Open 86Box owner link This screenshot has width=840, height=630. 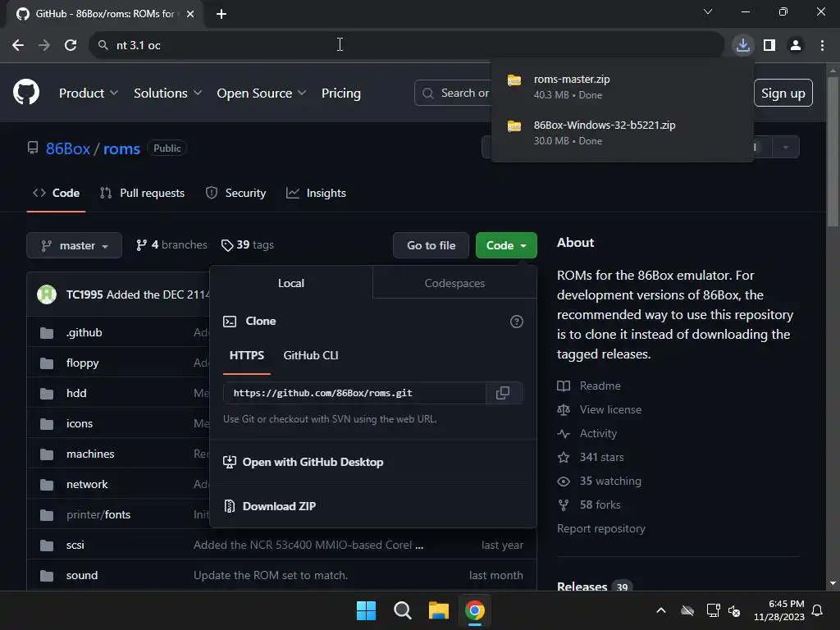(x=67, y=148)
